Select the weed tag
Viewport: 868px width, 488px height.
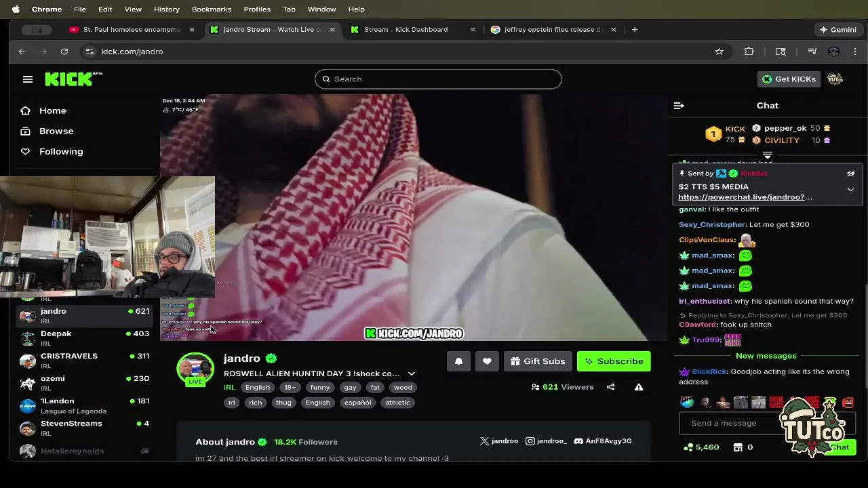click(403, 388)
